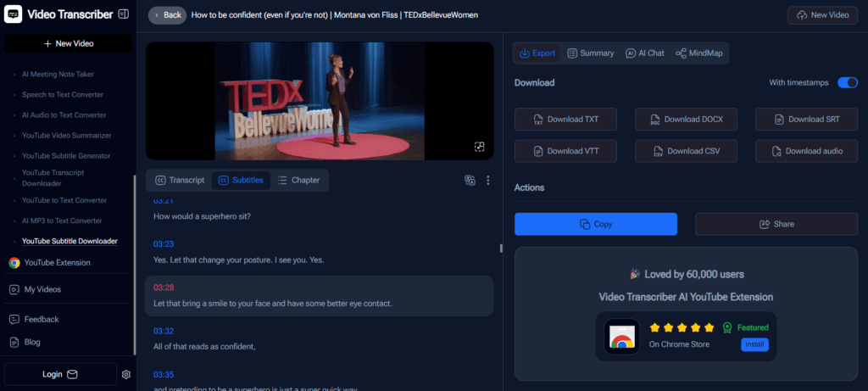Click New Video button in top right
Image resolution: width=868 pixels, height=391 pixels.
coord(822,15)
